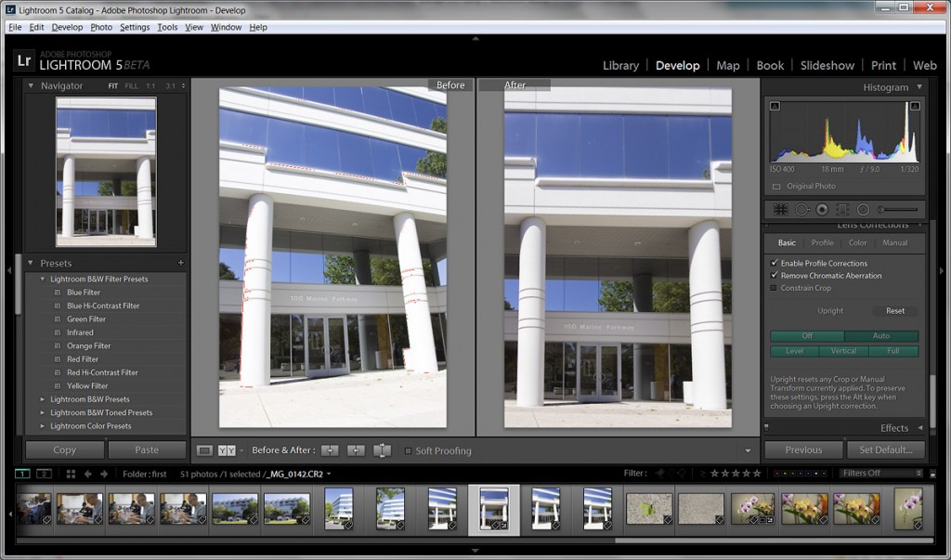The height and width of the screenshot is (560, 951).
Task: Open the Settings menu
Action: [x=135, y=27]
